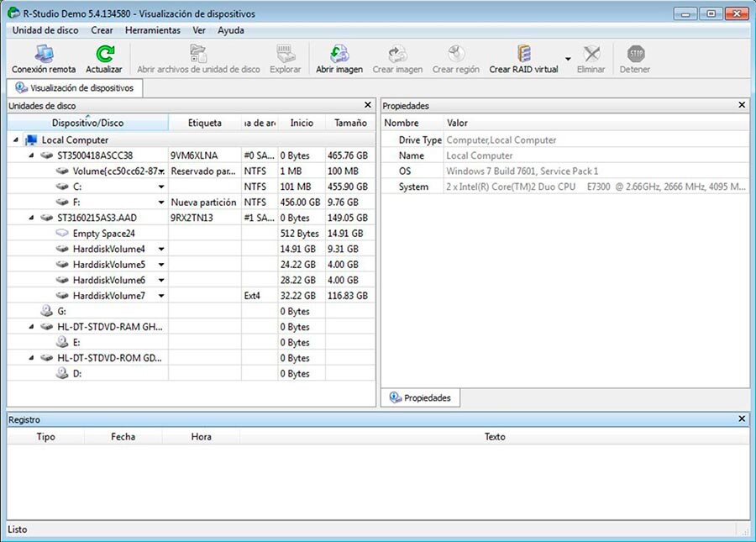This screenshot has height=542, width=756.
Task: Click the Detener stop icon
Action: (x=636, y=54)
